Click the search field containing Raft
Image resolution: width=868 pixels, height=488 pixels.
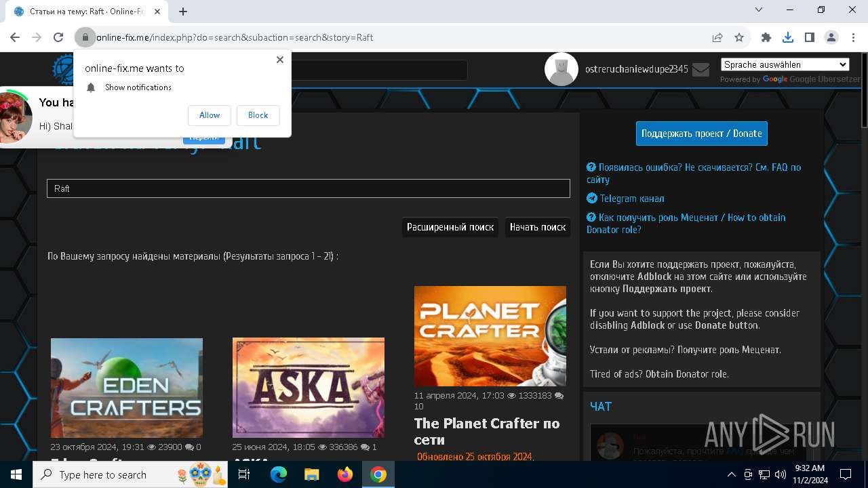pyautogui.click(x=309, y=188)
